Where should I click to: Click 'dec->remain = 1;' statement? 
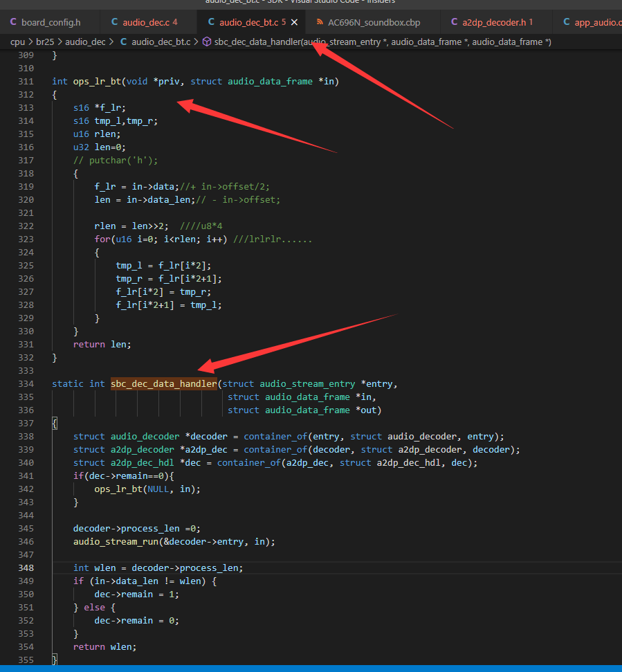point(137,594)
